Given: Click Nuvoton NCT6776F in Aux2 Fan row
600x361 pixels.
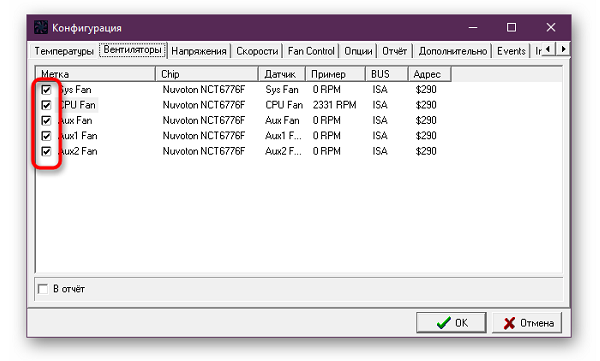Looking at the screenshot, I should pos(204,151).
